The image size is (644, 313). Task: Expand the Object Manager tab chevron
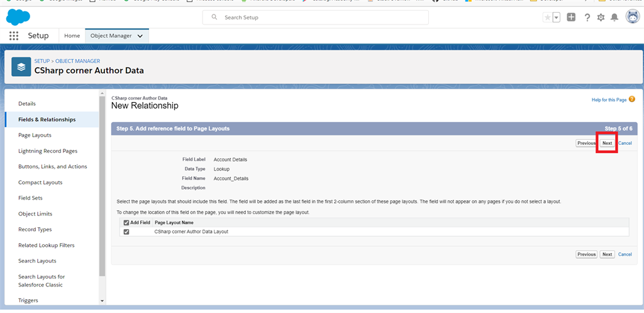tap(140, 36)
